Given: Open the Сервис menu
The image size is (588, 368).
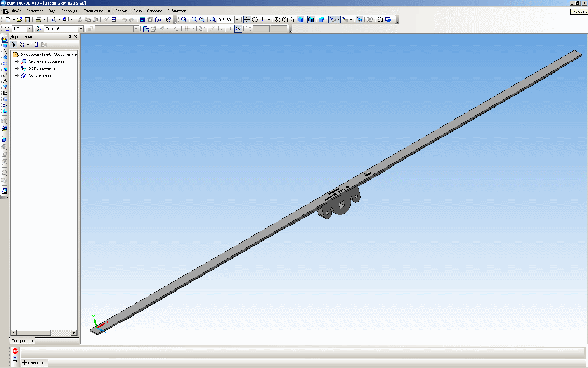Looking at the screenshot, I should pyautogui.click(x=121, y=11).
